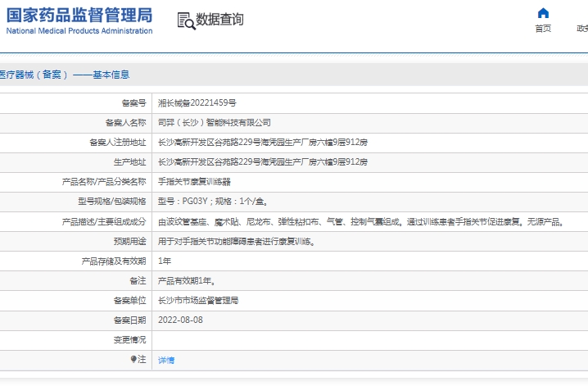
Task: Select the filing date 2022-08-08
Action: pos(180,320)
